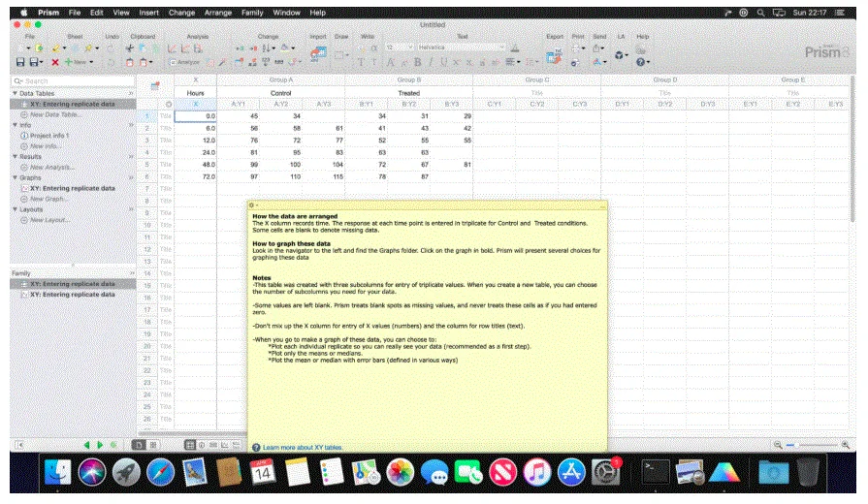Open the graph XY: Entering replicate data
This screenshot has height=504, width=868.
coord(73,188)
